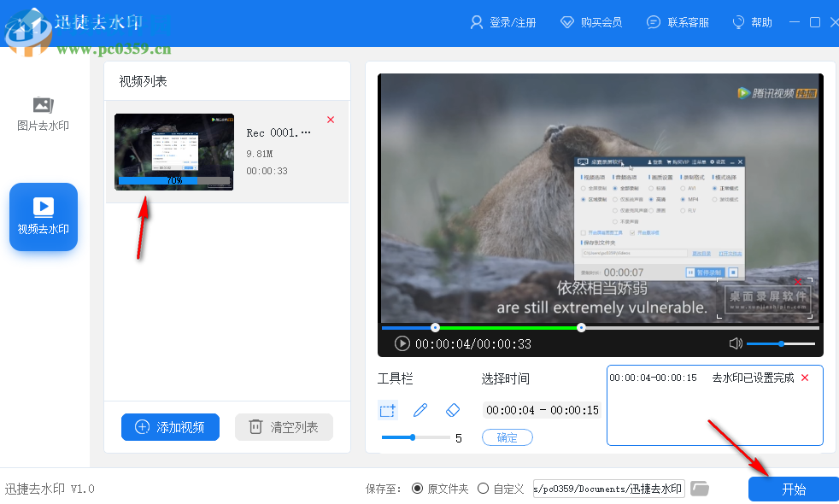Click the speaker icon in the video player
839x504 pixels.
coord(735,343)
